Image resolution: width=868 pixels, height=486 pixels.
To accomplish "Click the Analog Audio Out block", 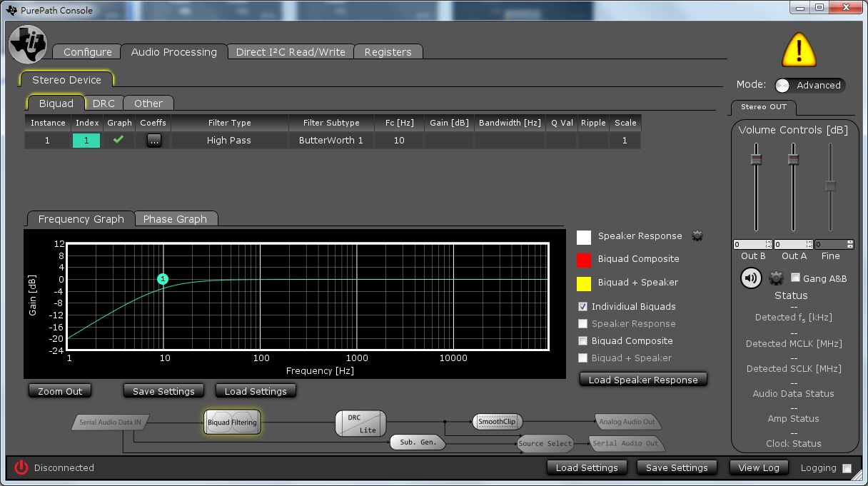I will tap(627, 421).
